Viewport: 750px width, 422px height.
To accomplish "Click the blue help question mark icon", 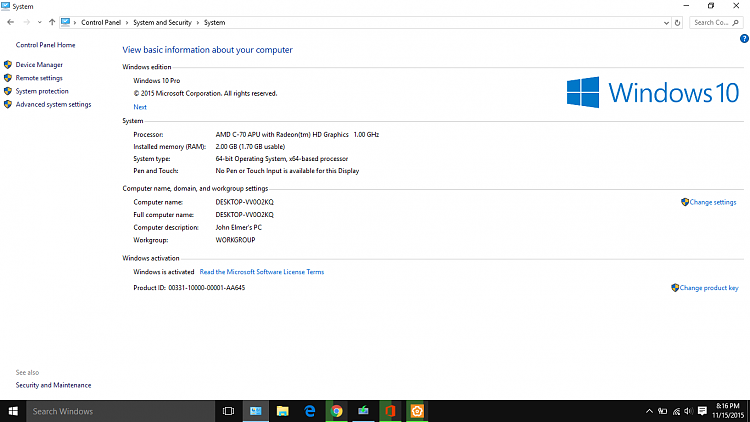I will [x=744, y=39].
